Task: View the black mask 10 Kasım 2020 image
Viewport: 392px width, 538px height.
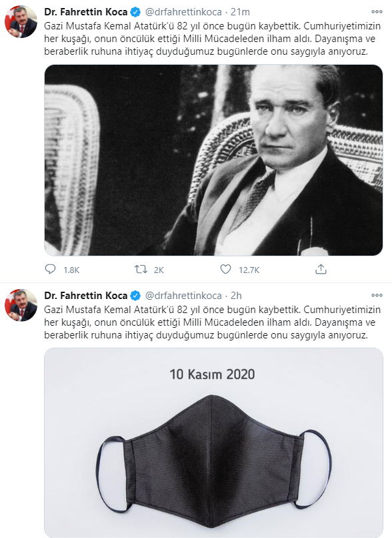Action: point(213,443)
